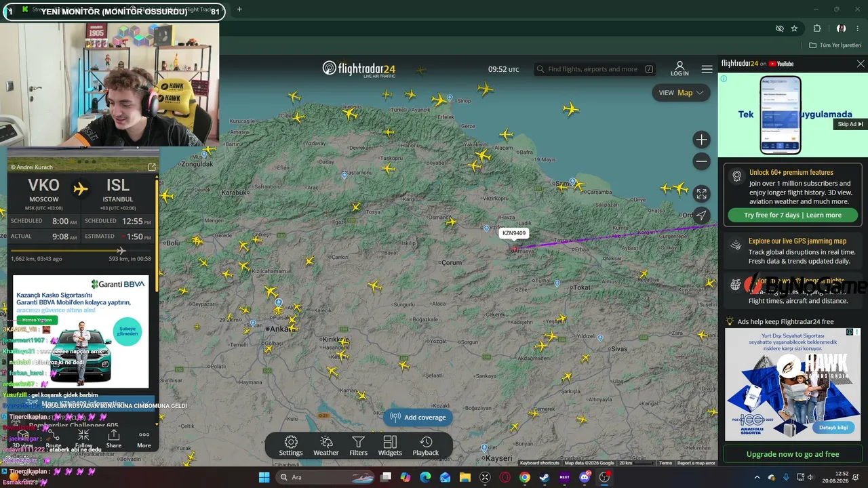
Task: Click the crossed-eye icon in the address bar
Action: pyautogui.click(x=780, y=28)
